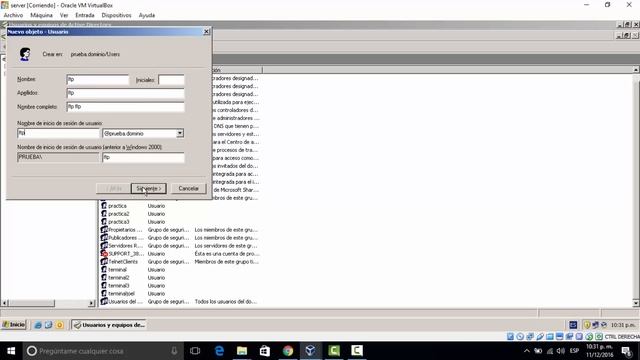Screen dimensions: 640x360
Task: Click tree pane scrollbar right arrow
Action: [x=91, y=303]
